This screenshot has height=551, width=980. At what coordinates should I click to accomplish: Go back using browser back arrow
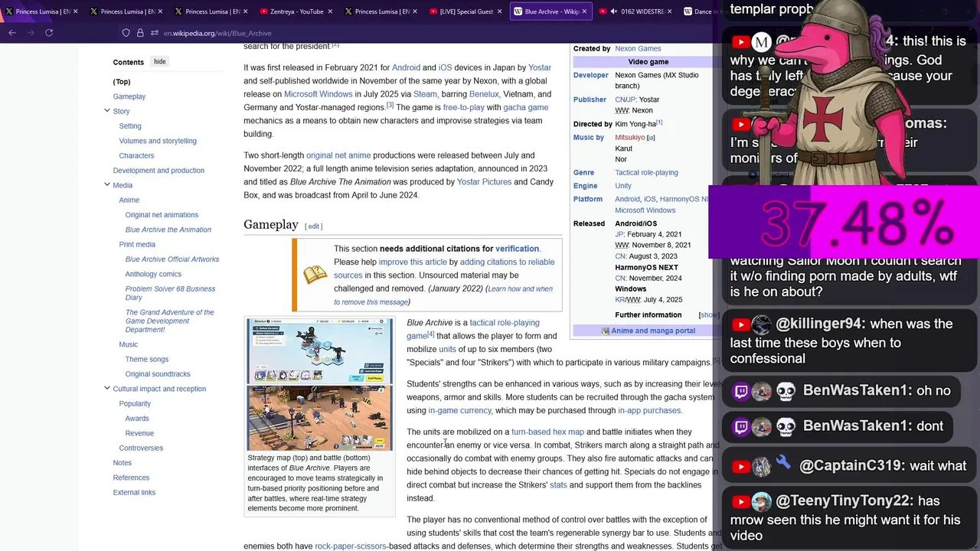tap(12, 33)
